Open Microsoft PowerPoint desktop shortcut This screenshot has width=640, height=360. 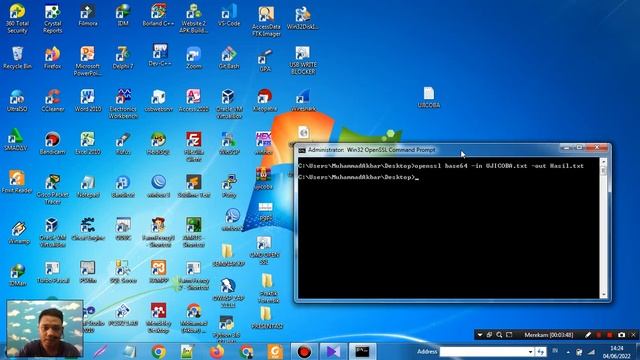87,61
